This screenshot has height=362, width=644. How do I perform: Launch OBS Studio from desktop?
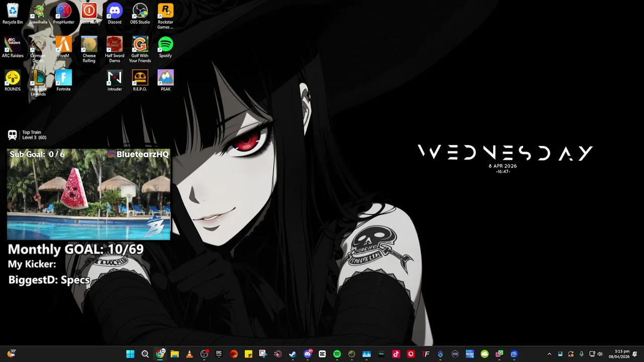pyautogui.click(x=140, y=14)
